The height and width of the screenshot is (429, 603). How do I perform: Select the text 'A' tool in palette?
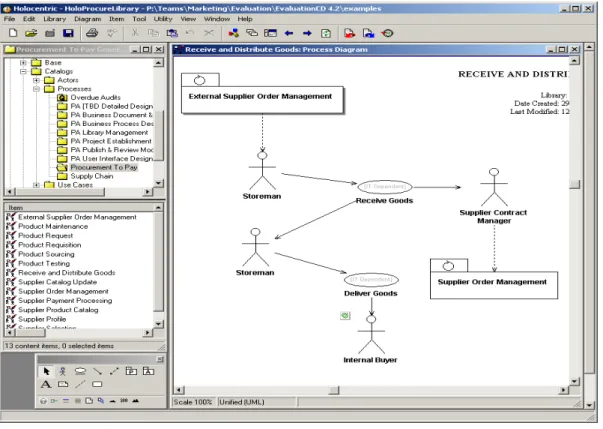pyautogui.click(x=46, y=384)
